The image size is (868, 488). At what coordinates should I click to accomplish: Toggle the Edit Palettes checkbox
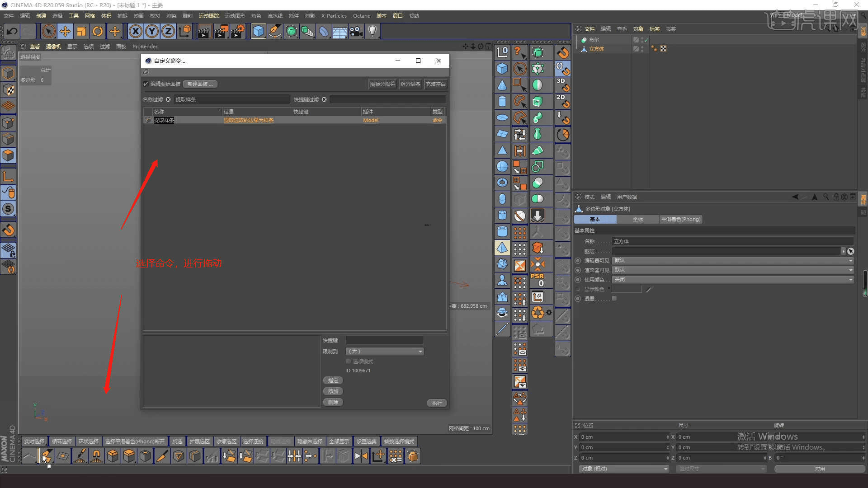tap(146, 84)
